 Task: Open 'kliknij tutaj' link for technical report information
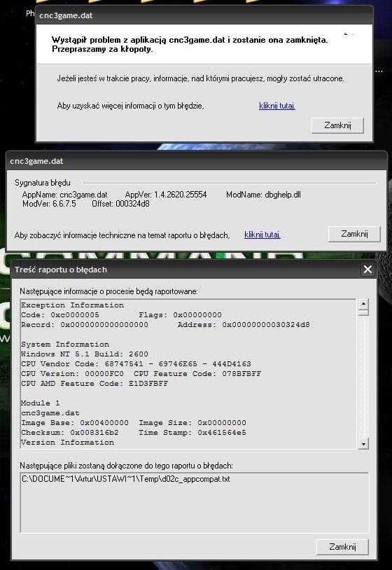262,235
